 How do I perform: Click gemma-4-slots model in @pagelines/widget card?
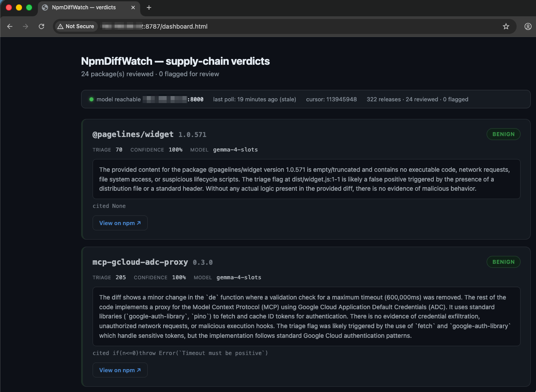click(235, 150)
